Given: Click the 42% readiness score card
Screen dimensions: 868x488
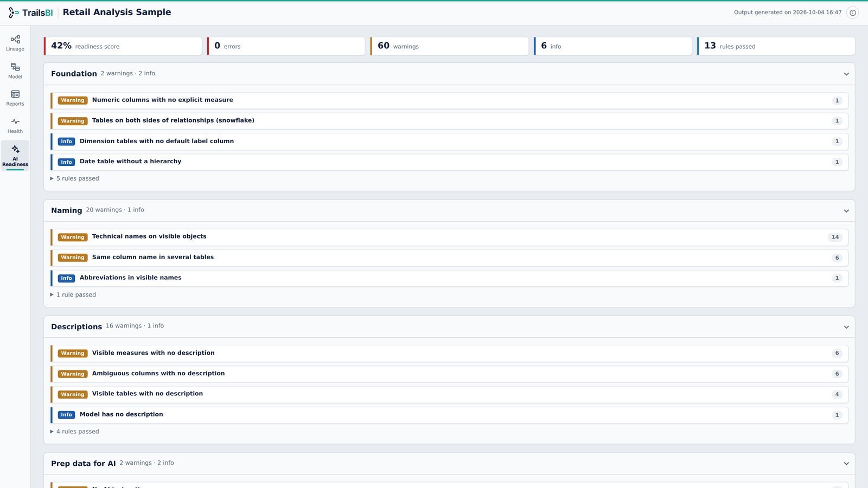Looking at the screenshot, I should [x=123, y=46].
